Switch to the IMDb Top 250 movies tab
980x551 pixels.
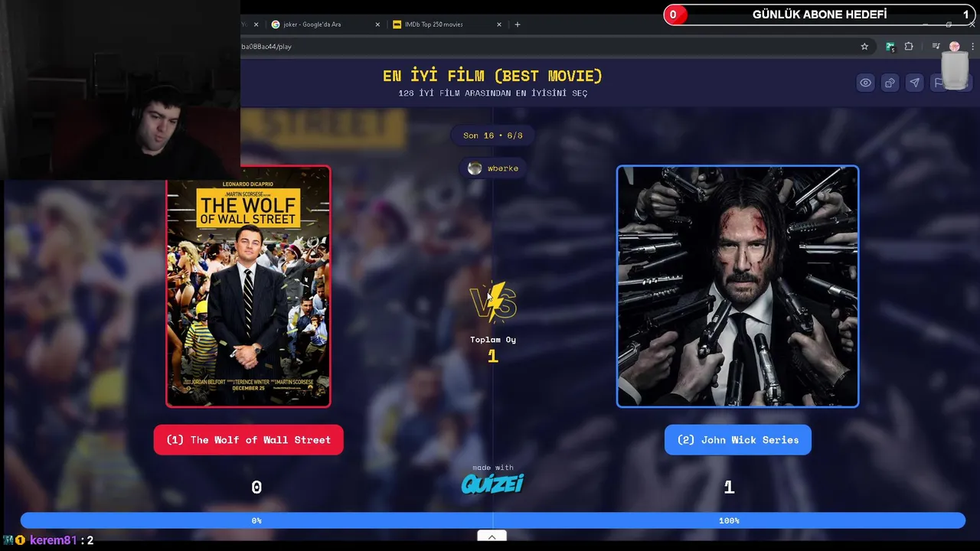coord(448,24)
